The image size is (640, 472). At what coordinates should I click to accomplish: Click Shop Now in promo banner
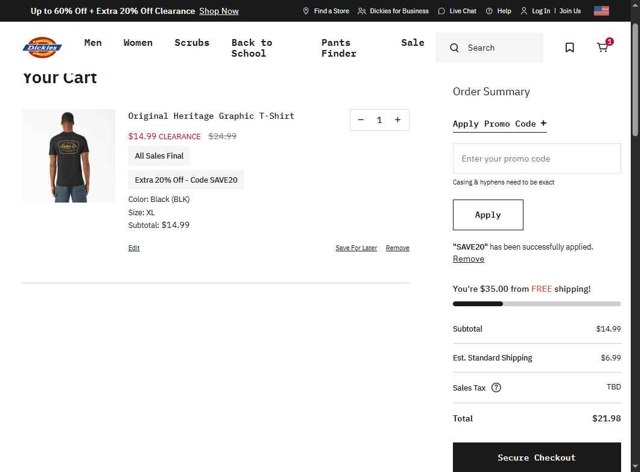pos(219,11)
